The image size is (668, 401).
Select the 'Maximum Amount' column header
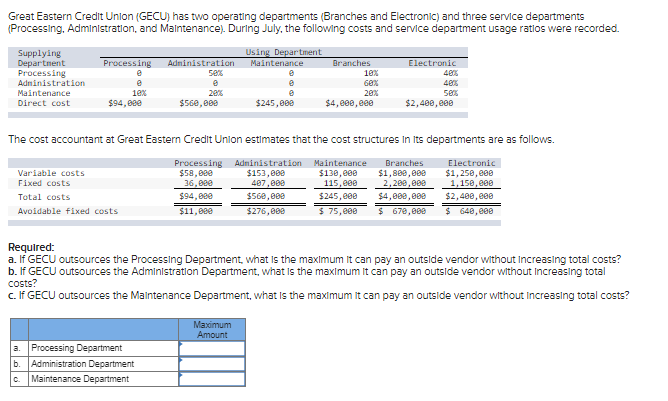pos(212,330)
